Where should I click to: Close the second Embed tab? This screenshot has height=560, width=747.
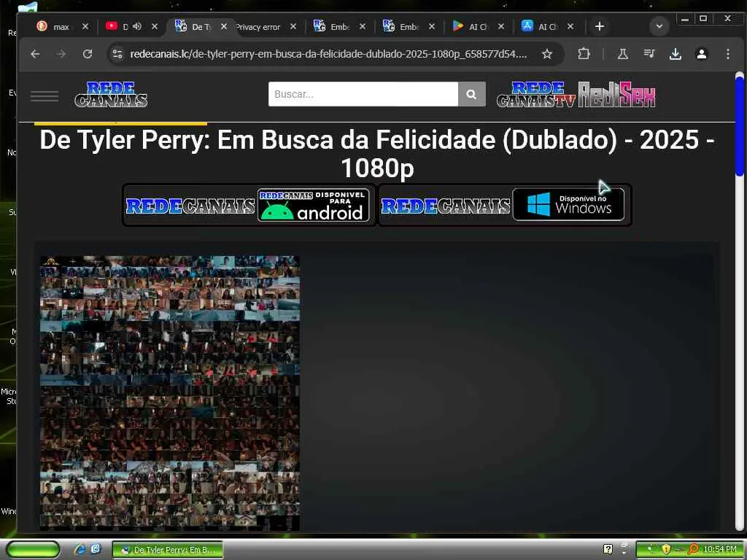click(x=432, y=27)
